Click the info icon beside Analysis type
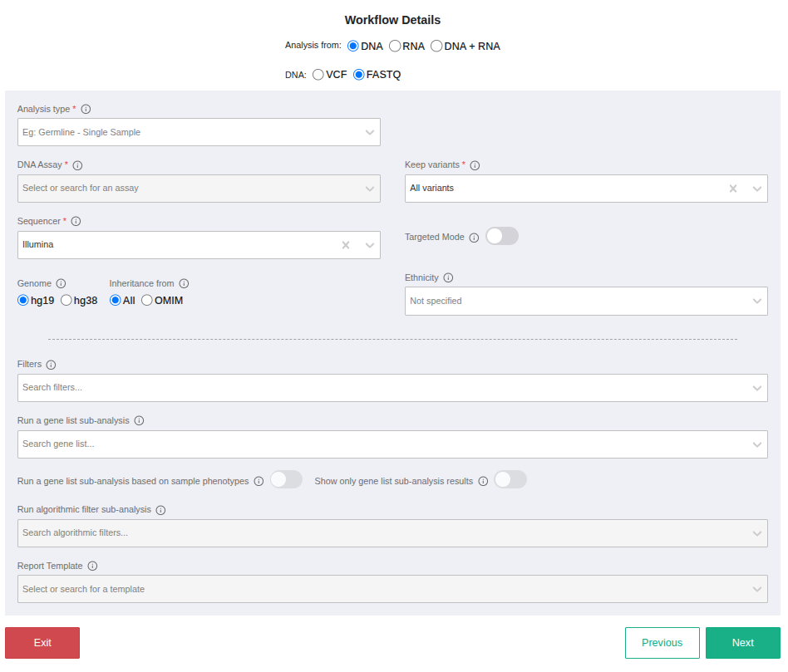The image size is (788, 672). tap(86, 109)
